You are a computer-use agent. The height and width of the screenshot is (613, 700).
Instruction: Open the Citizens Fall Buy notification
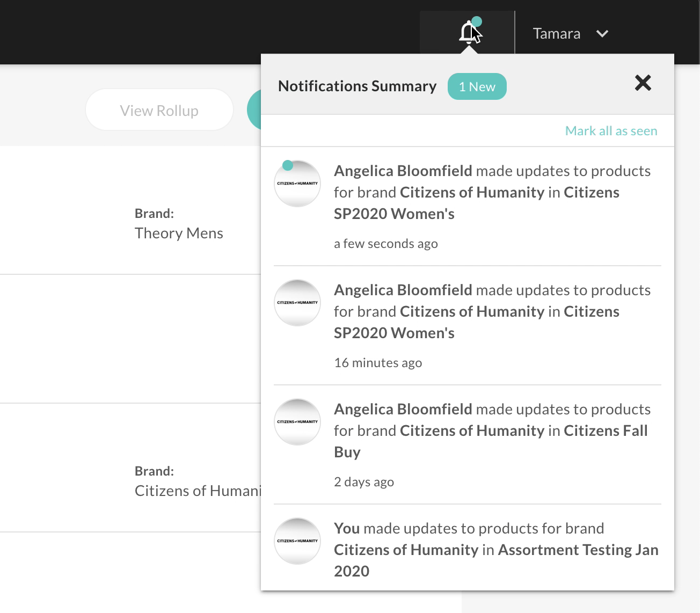468,444
